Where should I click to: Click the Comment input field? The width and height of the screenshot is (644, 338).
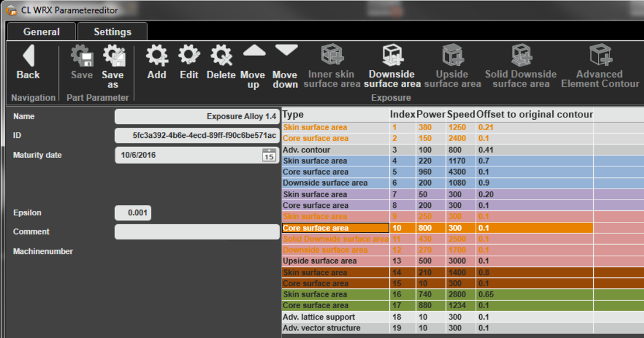click(x=197, y=232)
